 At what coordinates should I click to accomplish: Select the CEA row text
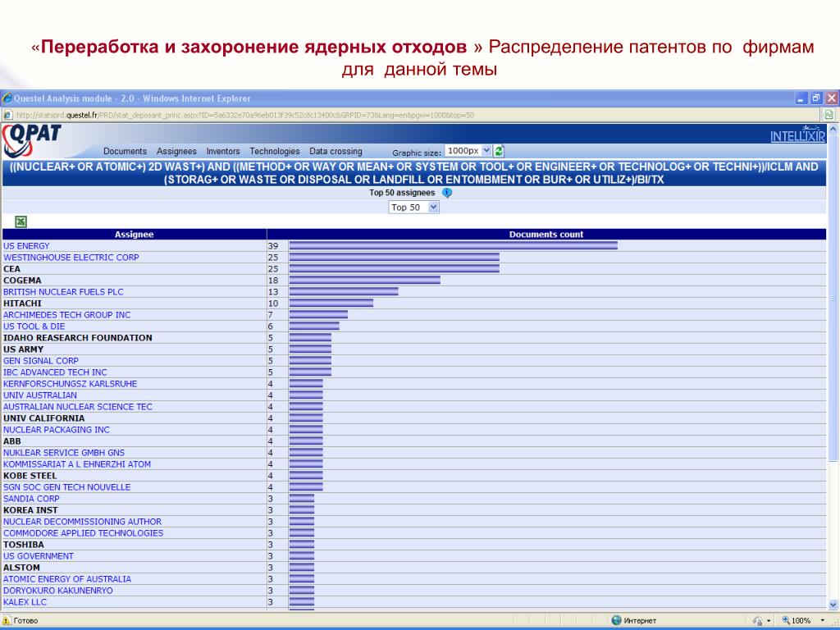coord(11,269)
